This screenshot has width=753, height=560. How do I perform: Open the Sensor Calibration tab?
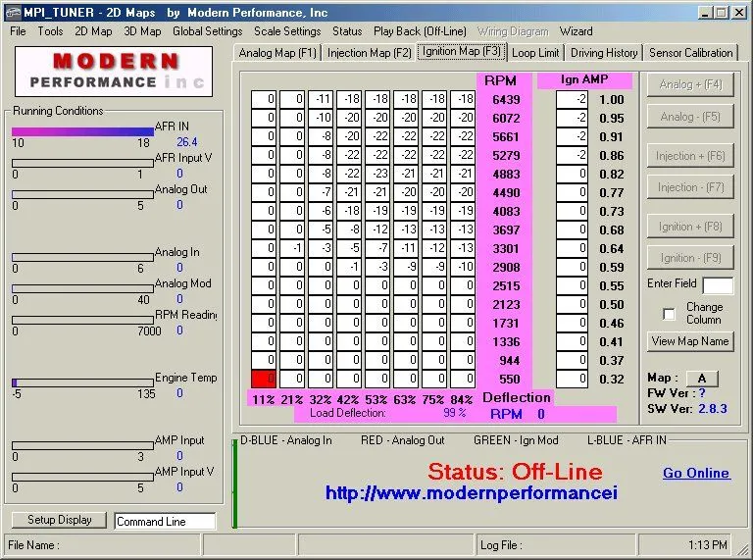690,53
